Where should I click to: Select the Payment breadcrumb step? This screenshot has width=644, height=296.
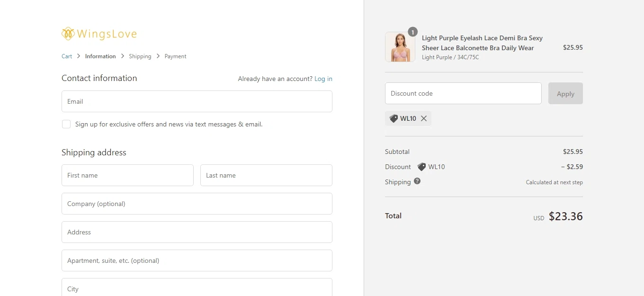coord(175,56)
